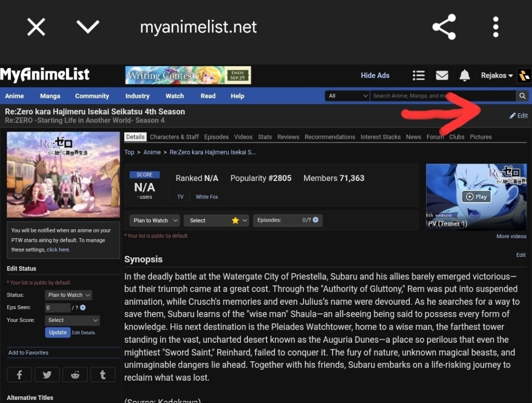Play the PV Teaser 1 video
Viewport: 532px width, 403px height.
pyautogui.click(x=476, y=197)
